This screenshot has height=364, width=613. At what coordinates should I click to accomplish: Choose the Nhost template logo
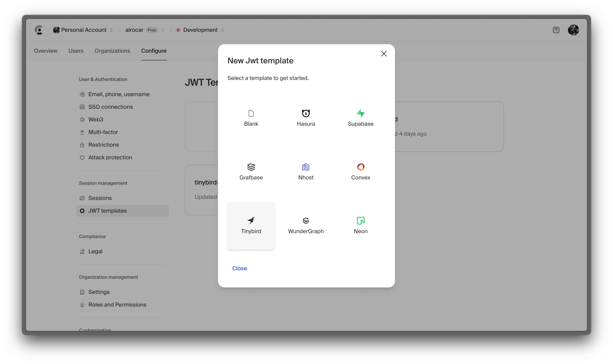[306, 167]
